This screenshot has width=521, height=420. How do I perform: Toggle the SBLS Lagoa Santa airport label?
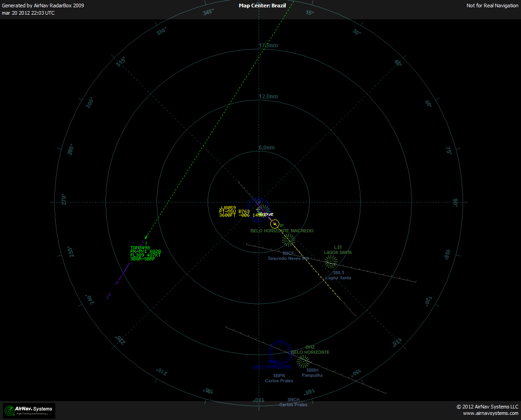[337, 275]
